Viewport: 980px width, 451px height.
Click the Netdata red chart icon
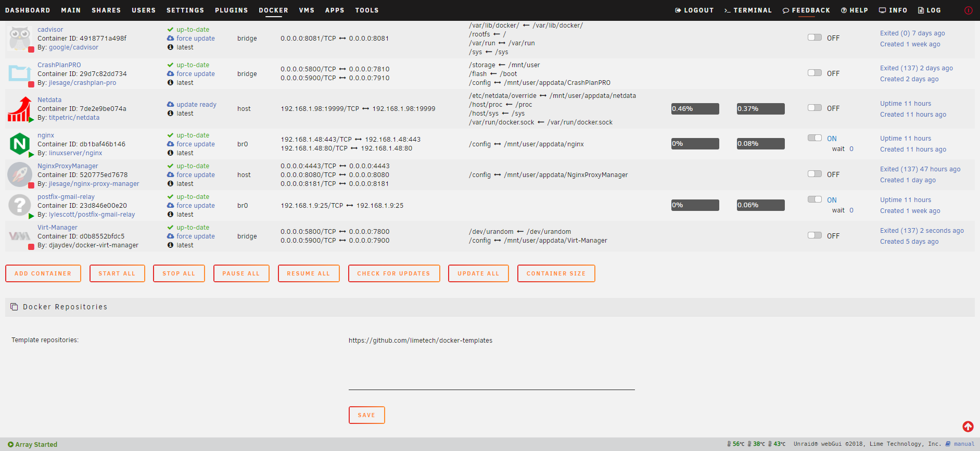20,109
